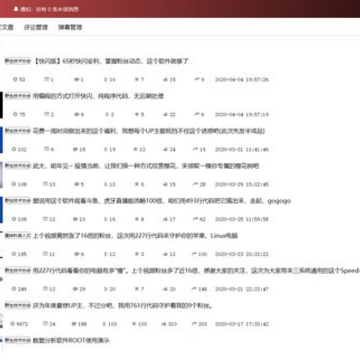Screen dimensions: 360x360
Task: Click the notification bell icon in red header
Action: [x=15, y=9]
